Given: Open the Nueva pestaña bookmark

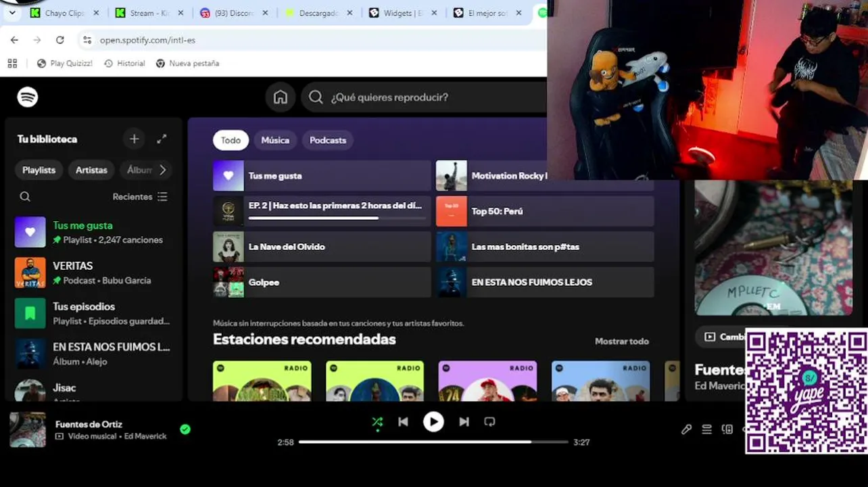Looking at the screenshot, I should click(187, 63).
